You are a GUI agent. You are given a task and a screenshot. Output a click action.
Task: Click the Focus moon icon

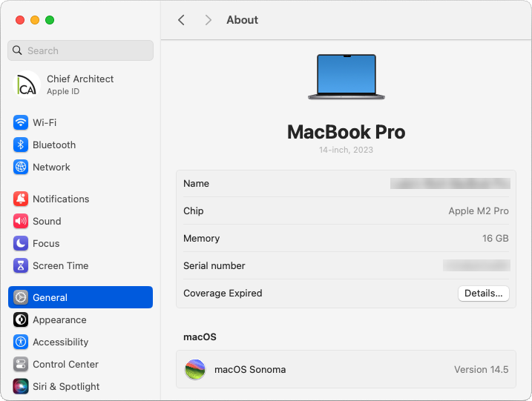tap(21, 243)
